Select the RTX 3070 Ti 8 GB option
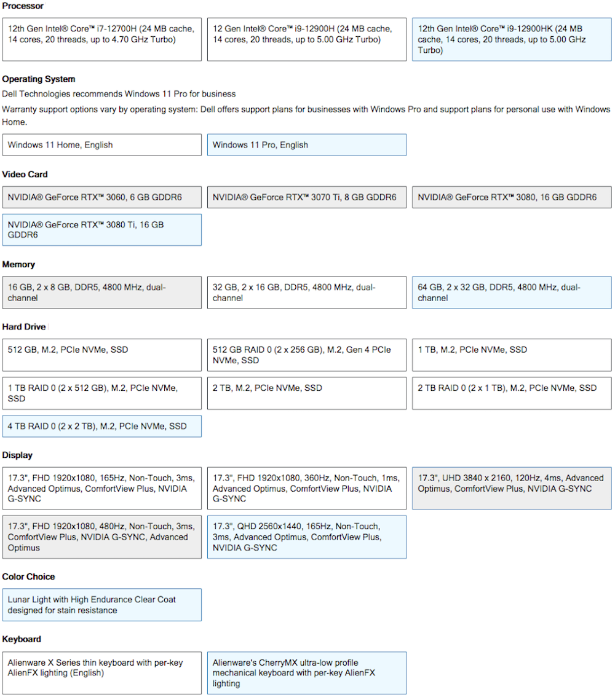 307,197
